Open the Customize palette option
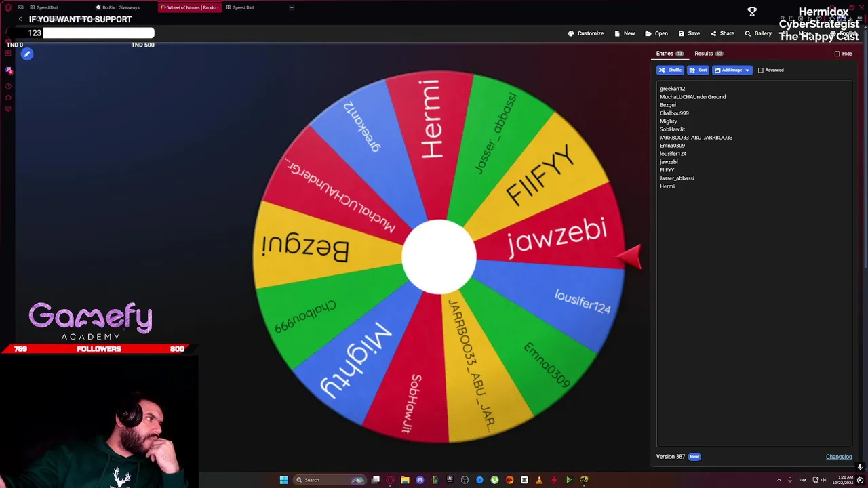The image size is (868, 488). (586, 33)
